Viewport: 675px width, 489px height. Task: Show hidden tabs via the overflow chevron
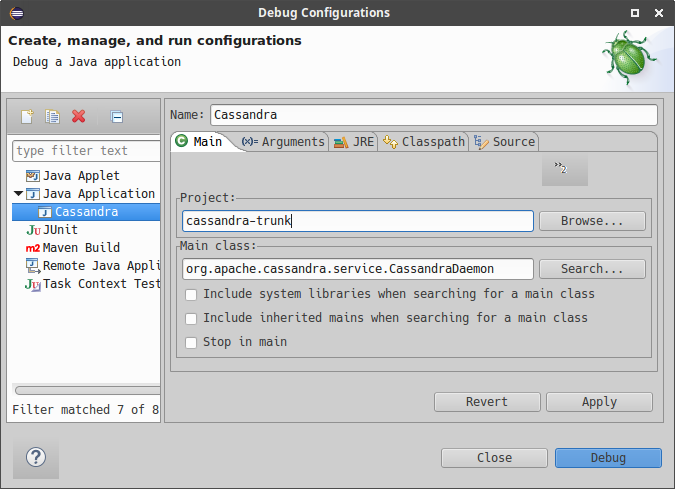(x=564, y=169)
